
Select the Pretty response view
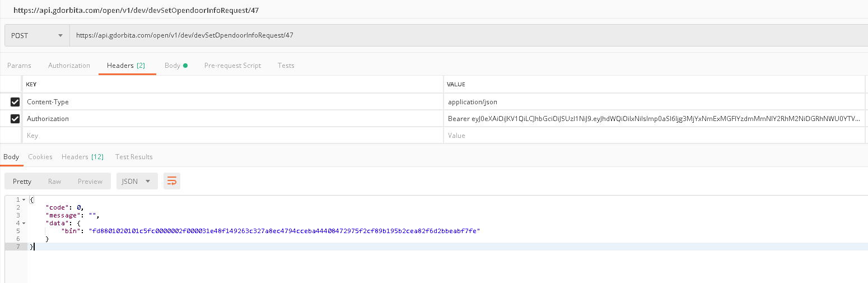[x=22, y=181]
